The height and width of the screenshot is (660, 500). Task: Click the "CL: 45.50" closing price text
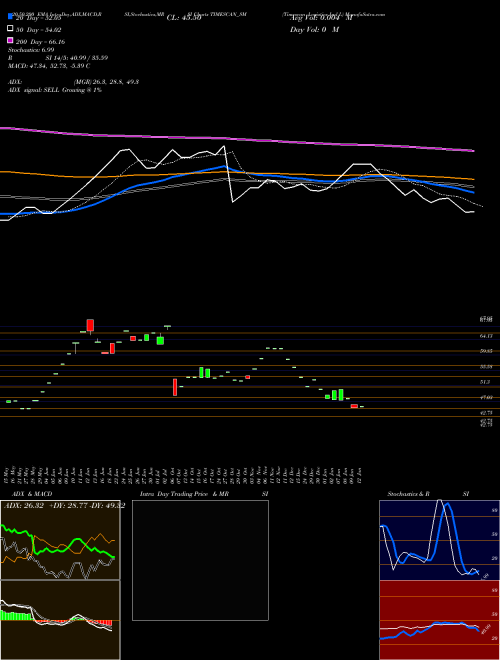pyautogui.click(x=184, y=18)
